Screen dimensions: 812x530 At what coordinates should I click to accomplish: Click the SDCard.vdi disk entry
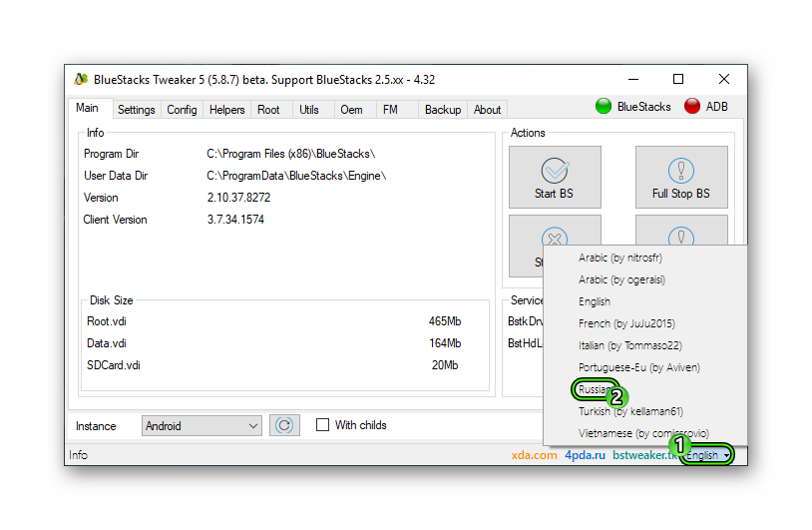point(114,365)
